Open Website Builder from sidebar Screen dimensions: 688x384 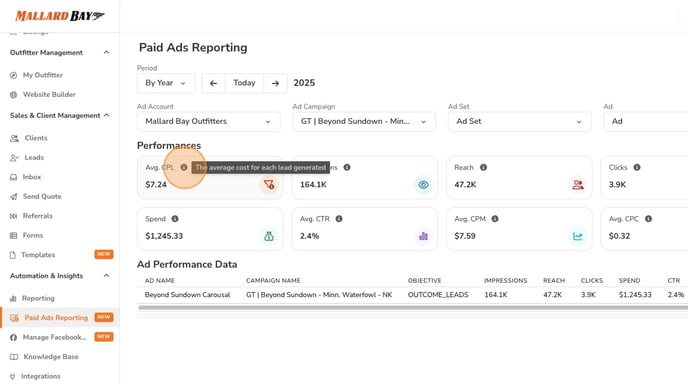pos(49,94)
